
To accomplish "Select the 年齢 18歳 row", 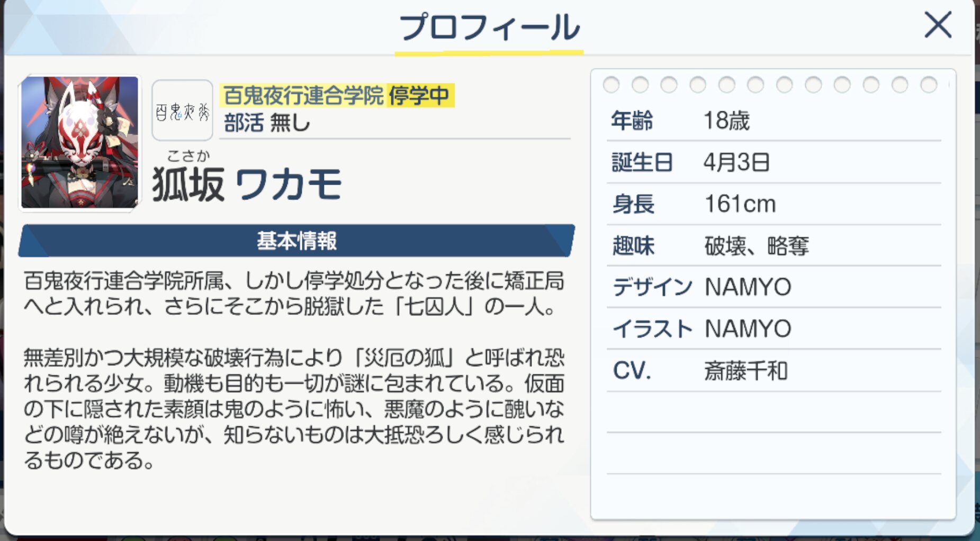I will tap(773, 121).
